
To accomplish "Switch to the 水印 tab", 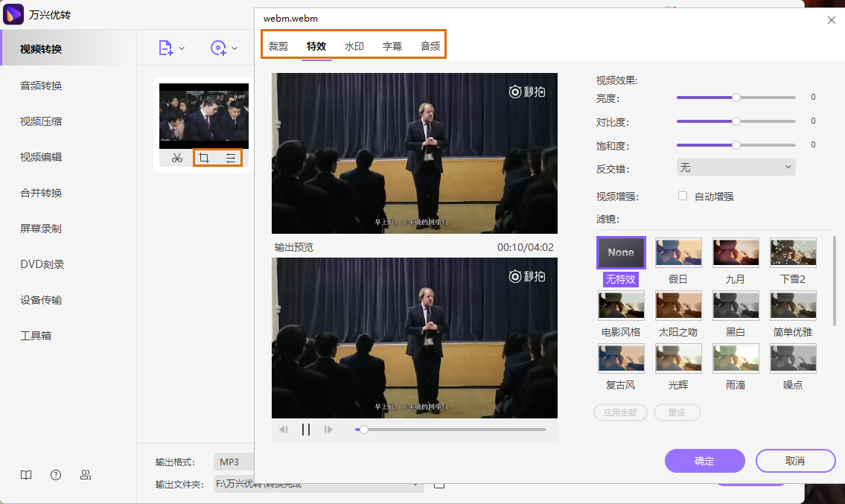I will 354,45.
